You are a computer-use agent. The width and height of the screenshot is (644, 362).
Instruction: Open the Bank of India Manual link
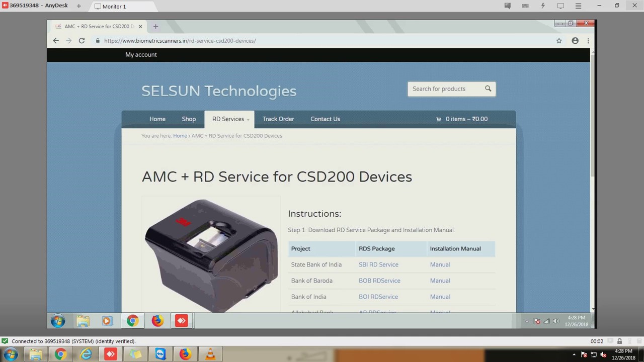(440, 297)
